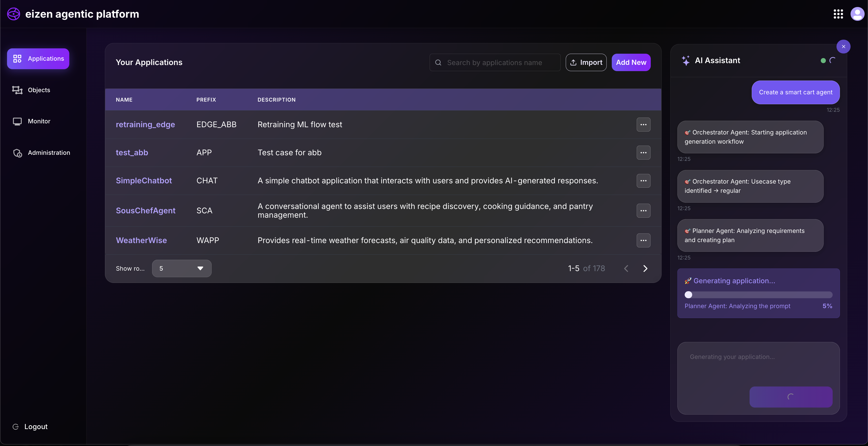The width and height of the screenshot is (868, 446).
Task: Expand the Show rows dropdown
Action: [182, 268]
